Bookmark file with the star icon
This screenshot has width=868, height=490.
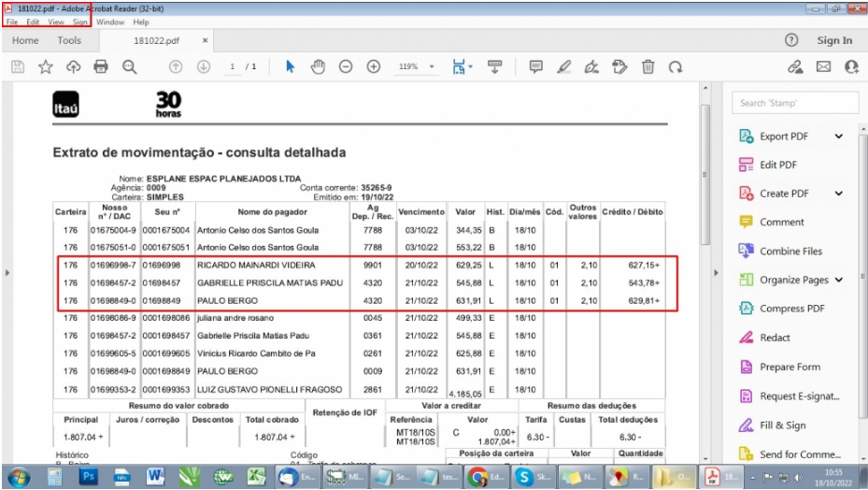(45, 66)
